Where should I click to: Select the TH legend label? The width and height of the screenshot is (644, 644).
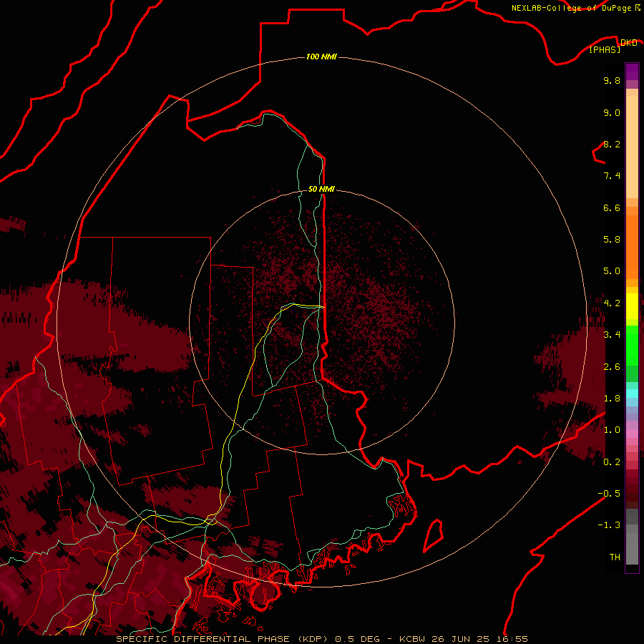pos(615,557)
